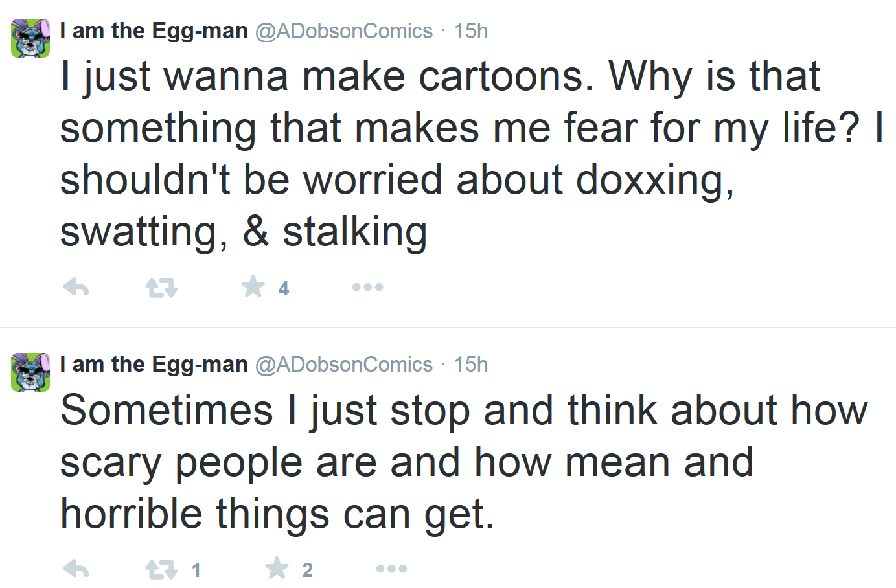
Task: Open "I am the Egg-man" name on second tweet
Action: pyautogui.click(x=154, y=364)
